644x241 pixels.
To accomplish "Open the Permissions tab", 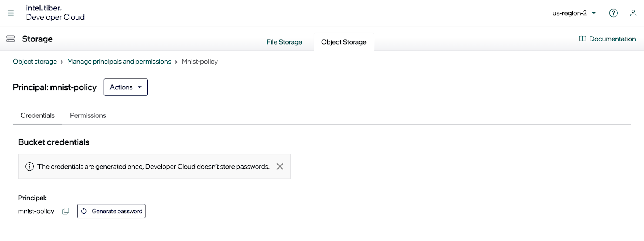I will coord(88,115).
